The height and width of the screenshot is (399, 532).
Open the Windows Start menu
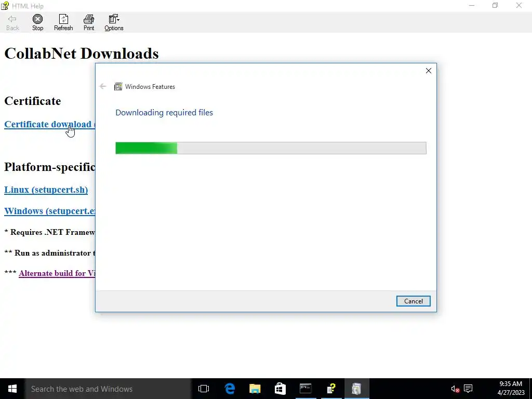coord(12,389)
